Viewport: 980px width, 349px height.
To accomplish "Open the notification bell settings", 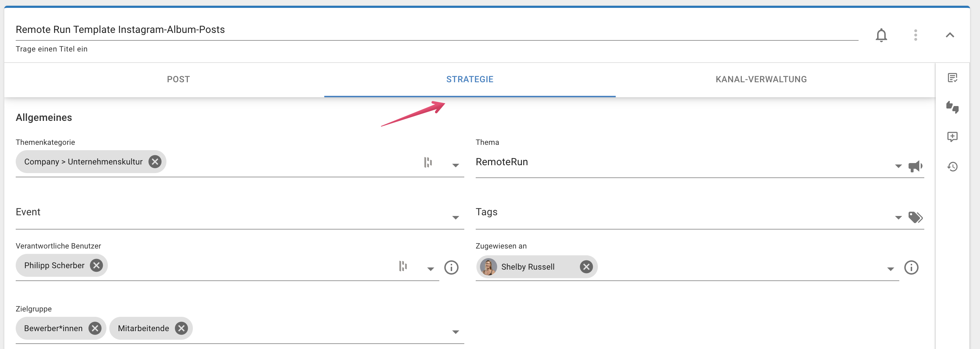I will (881, 35).
